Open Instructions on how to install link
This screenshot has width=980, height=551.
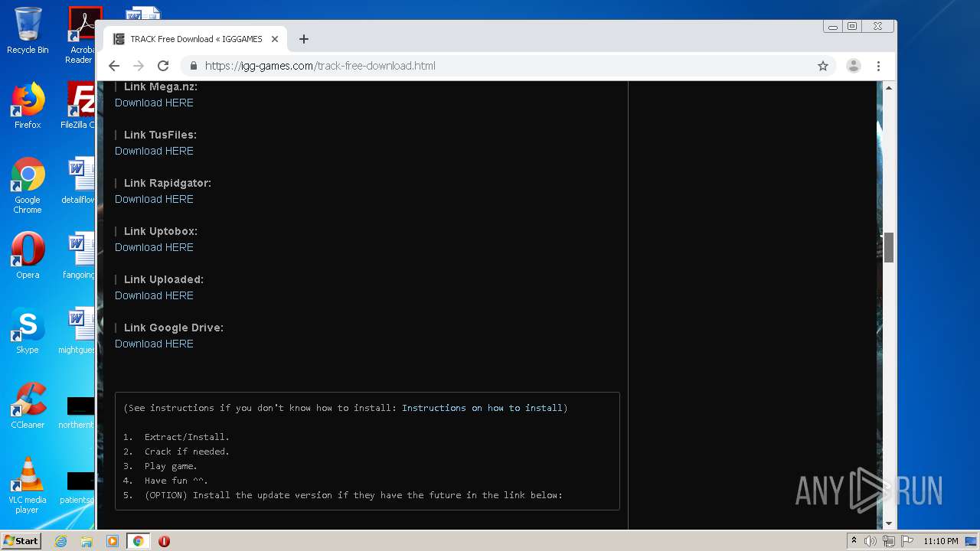coord(482,408)
